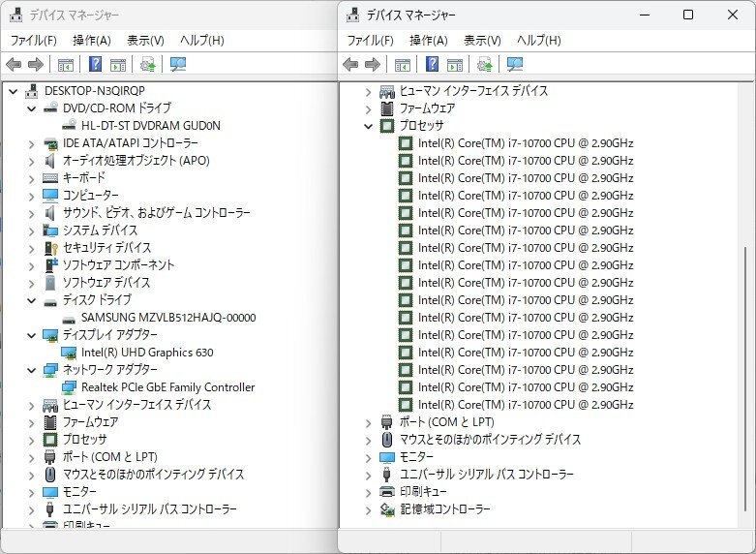Viewport: 756px width, 554px height.
Task: Click network icon beside Realtek PCIe GbE Family Controller
Action: [70, 387]
